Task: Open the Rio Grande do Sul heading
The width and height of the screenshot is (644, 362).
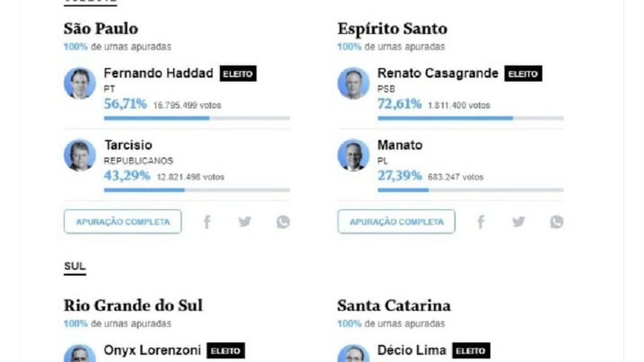Action: coord(133,306)
